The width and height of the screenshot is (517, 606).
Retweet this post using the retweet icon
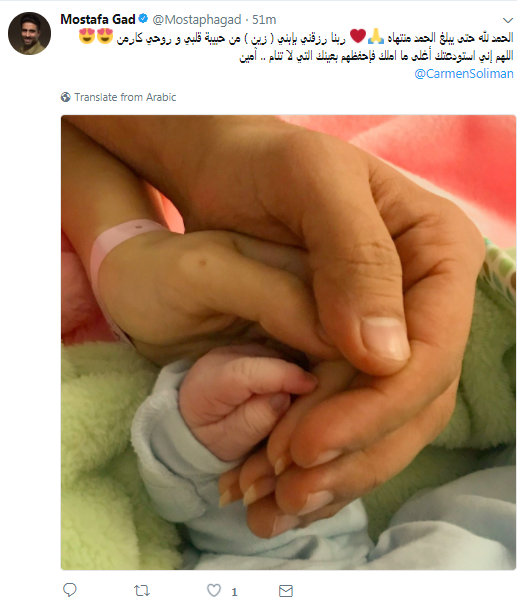[142, 591]
